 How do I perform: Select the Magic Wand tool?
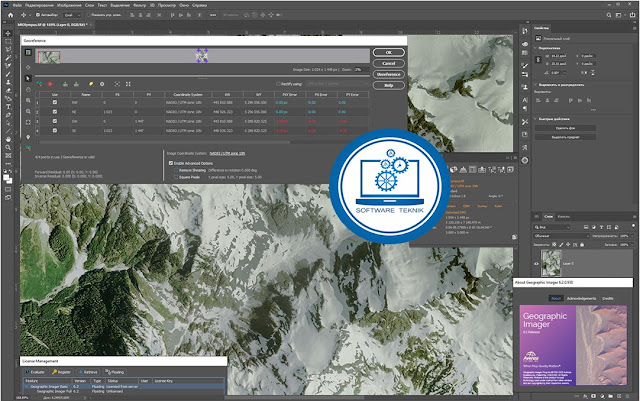pyautogui.click(x=8, y=58)
